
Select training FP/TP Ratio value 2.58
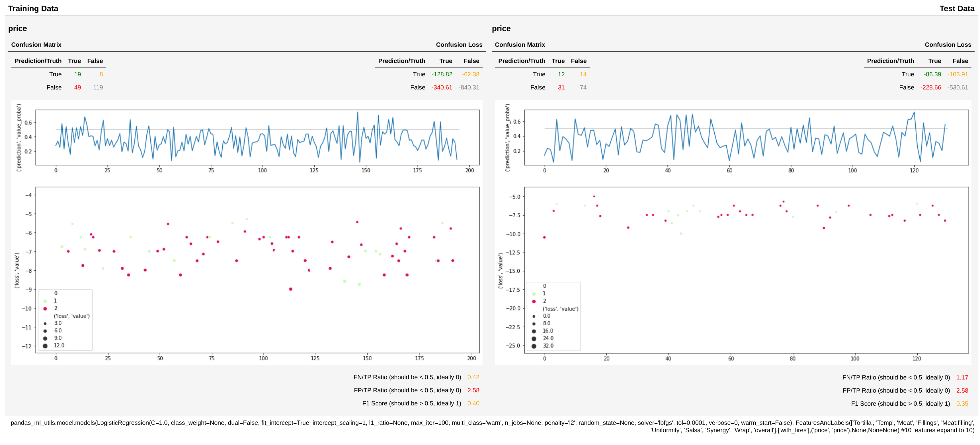pyautogui.click(x=473, y=390)
